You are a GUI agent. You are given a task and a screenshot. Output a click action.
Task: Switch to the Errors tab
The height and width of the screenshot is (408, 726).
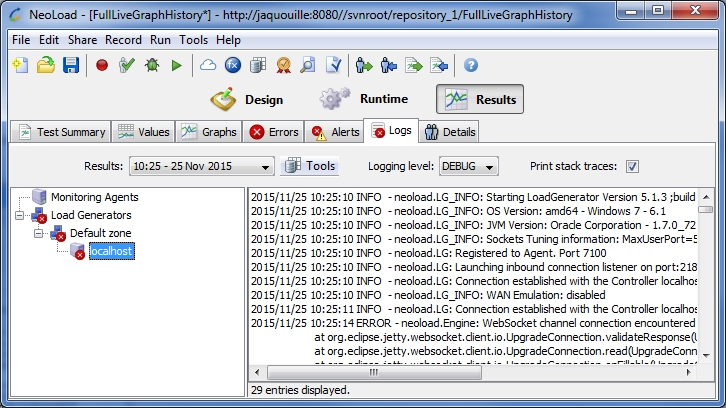[274, 132]
